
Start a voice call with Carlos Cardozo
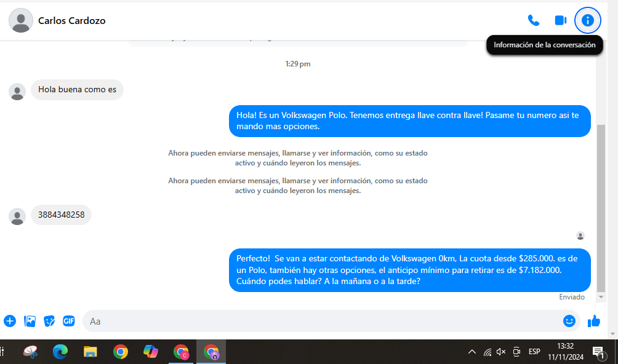pyautogui.click(x=533, y=20)
